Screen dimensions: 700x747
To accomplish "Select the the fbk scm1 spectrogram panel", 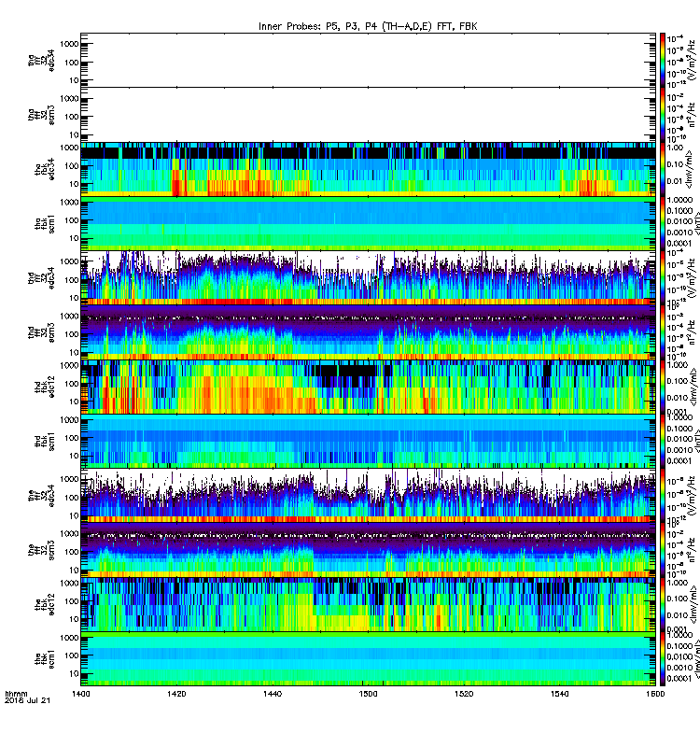I will [368, 659].
